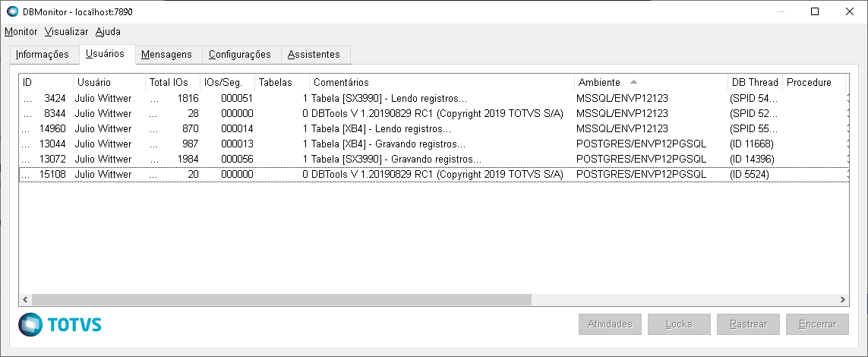Click the horizontal scrollbar left arrow
868x357 pixels.
[25, 299]
